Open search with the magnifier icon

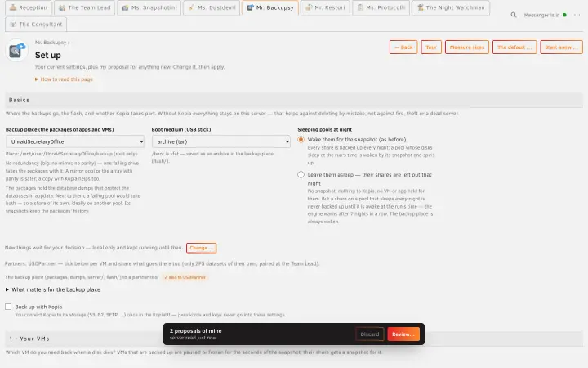point(514,15)
